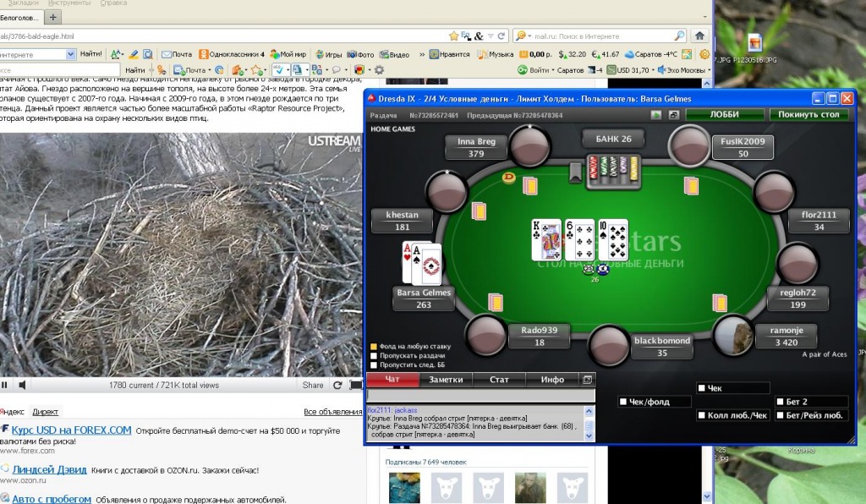Open Yandex bar settings gear icon

click(379, 70)
